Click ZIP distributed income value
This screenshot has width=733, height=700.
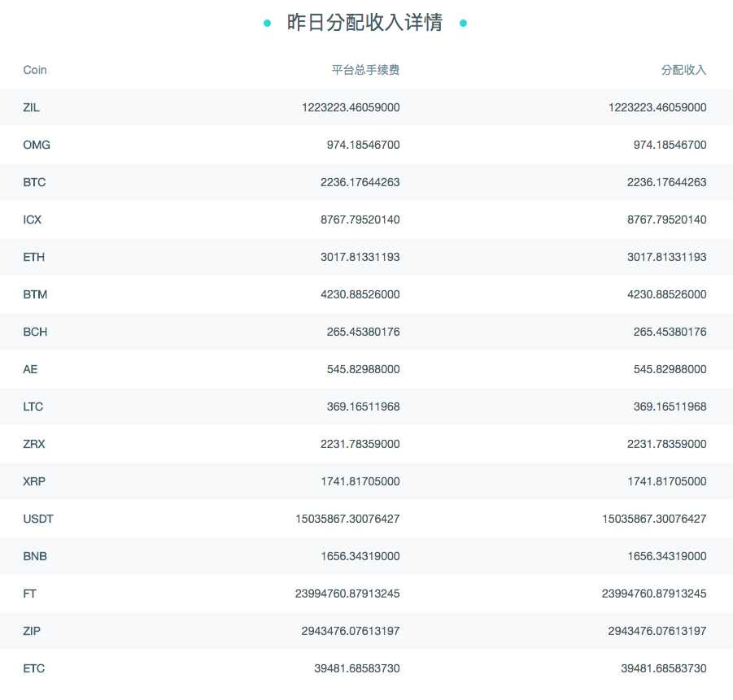[657, 631]
